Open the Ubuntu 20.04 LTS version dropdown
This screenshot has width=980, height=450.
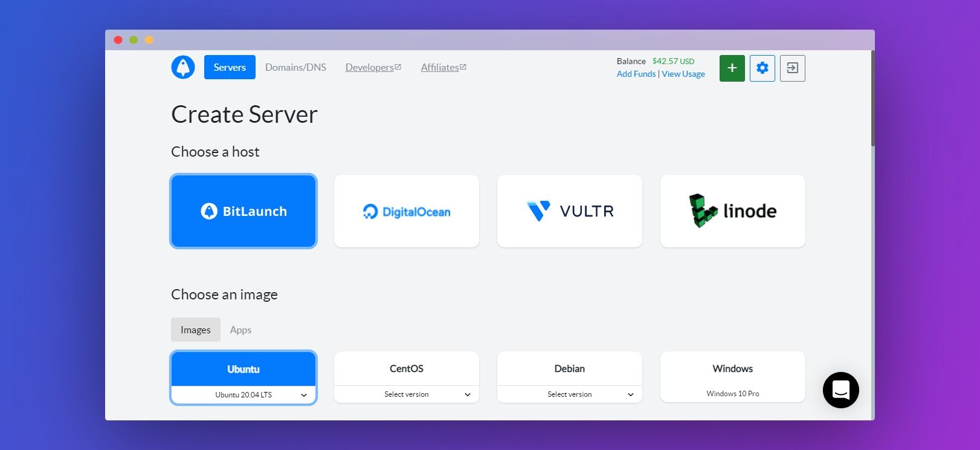coord(243,394)
